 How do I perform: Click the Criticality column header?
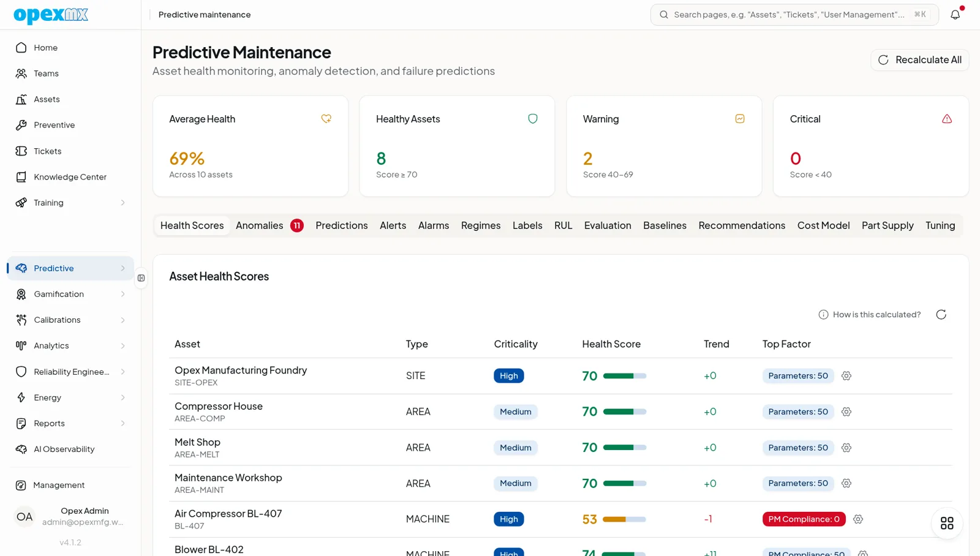click(516, 344)
